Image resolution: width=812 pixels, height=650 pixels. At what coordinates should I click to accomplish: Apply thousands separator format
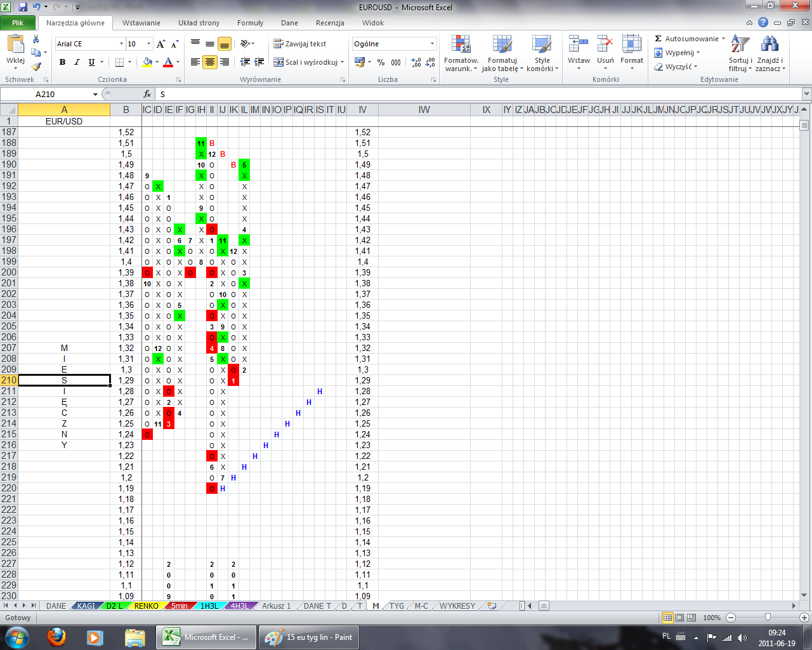[x=396, y=62]
